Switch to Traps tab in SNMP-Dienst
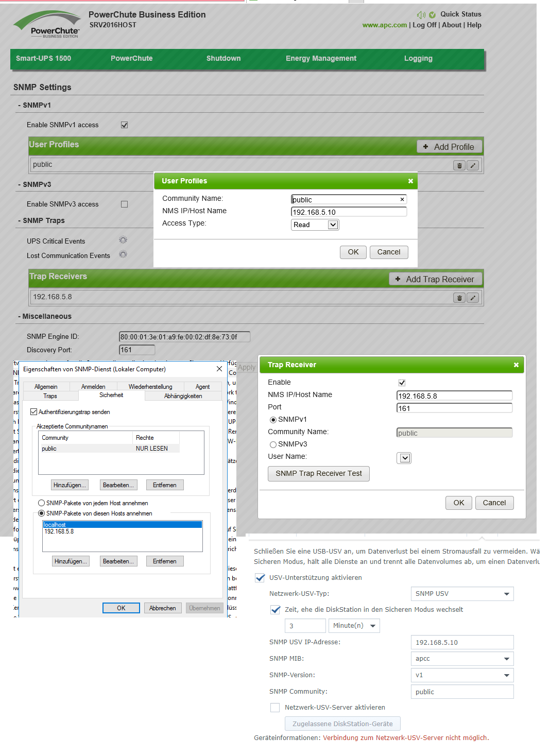 (x=50, y=396)
